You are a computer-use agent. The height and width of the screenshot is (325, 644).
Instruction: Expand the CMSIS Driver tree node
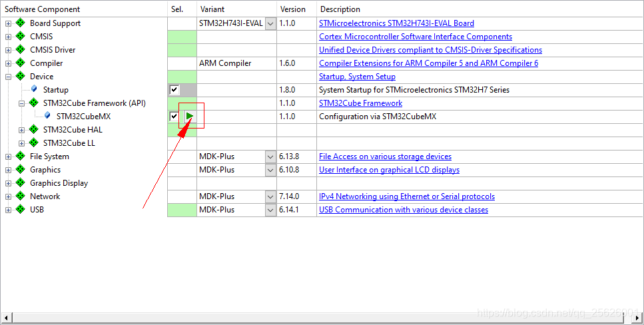pos(8,51)
